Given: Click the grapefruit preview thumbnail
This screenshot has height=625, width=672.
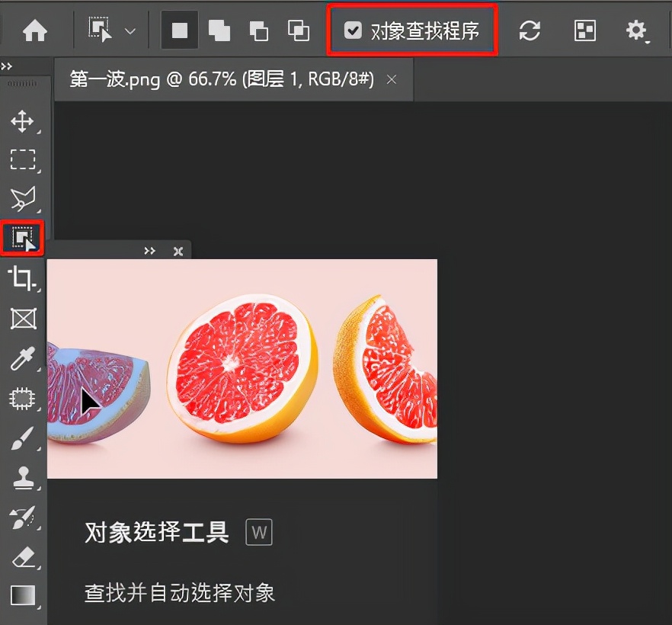Looking at the screenshot, I should (242, 368).
